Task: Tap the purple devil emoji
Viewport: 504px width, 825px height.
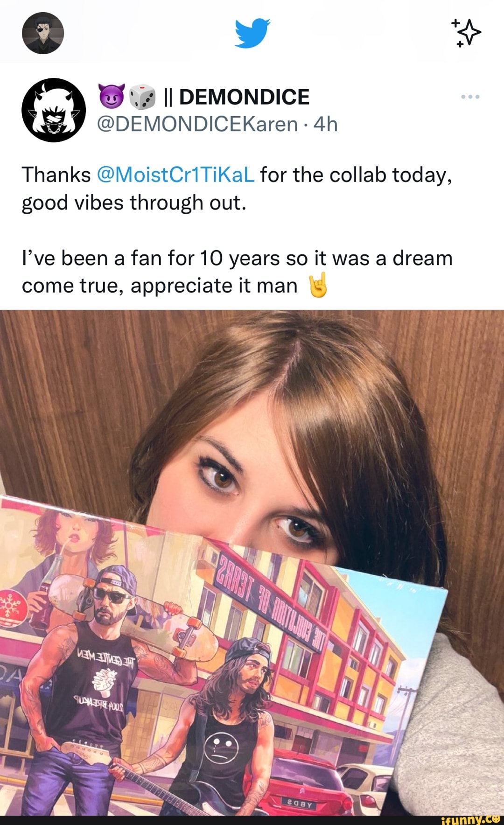Action: coord(112,96)
